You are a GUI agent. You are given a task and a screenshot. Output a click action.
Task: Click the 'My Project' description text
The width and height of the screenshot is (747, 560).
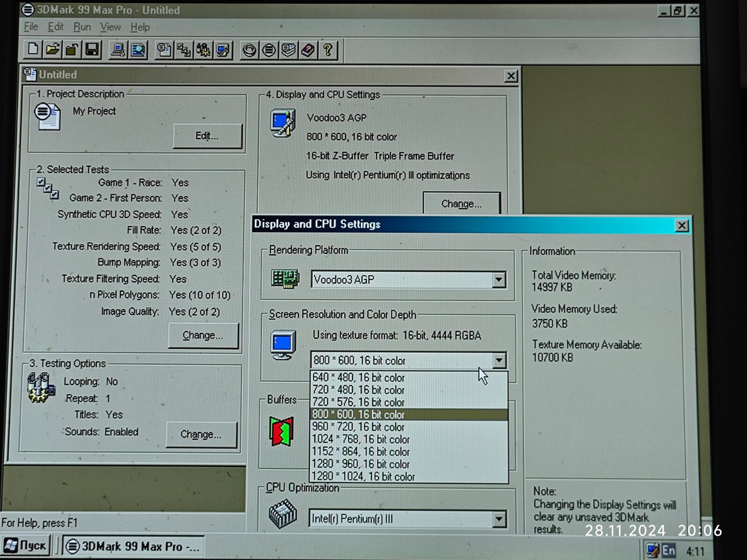[x=94, y=111]
